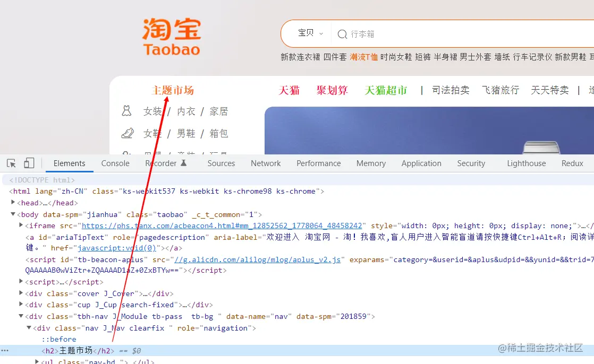
Task: Click the 新款男鞋 hot search link
Action: click(x=571, y=57)
